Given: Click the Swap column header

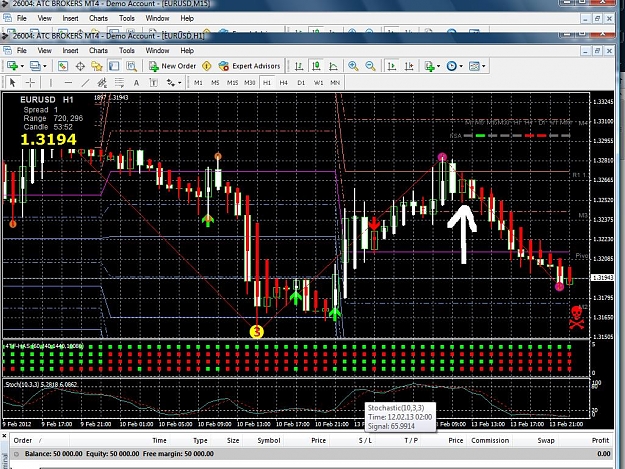Looking at the screenshot, I should tap(546, 440).
